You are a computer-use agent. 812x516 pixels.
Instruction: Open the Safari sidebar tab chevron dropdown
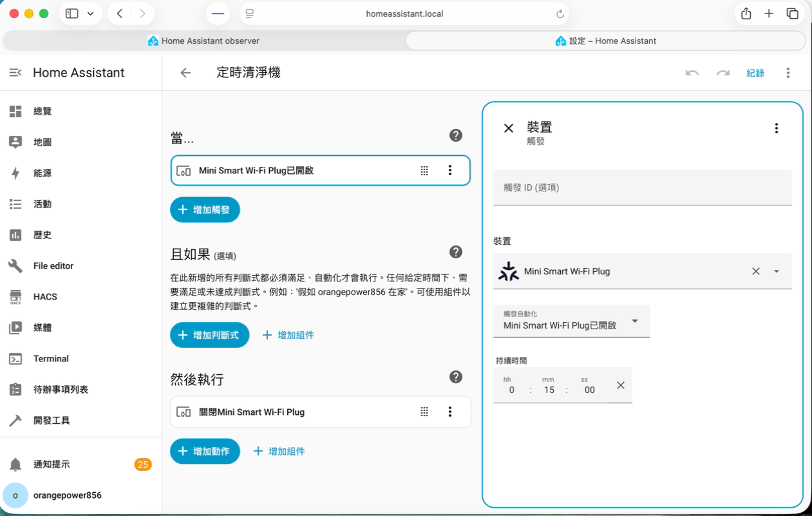pos(91,13)
